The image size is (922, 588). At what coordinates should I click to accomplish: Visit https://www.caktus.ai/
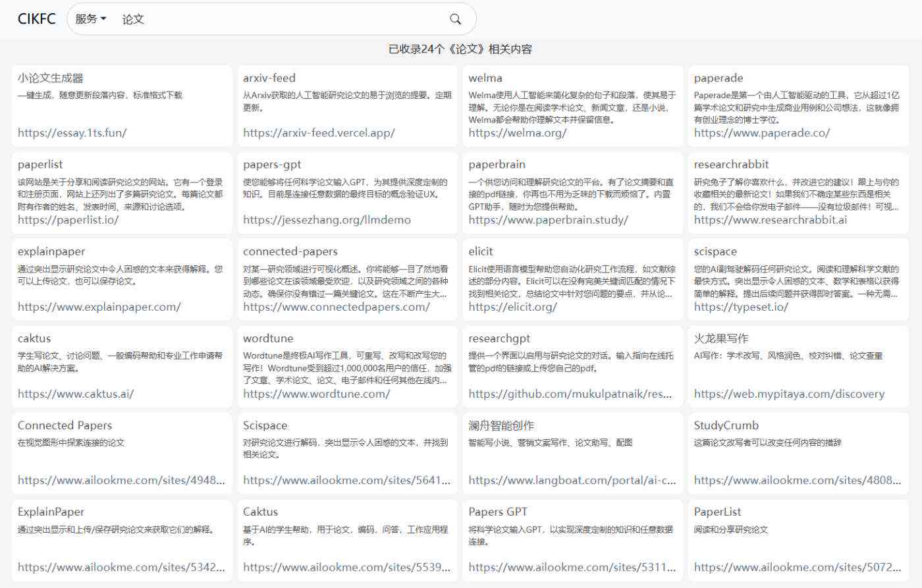76,394
